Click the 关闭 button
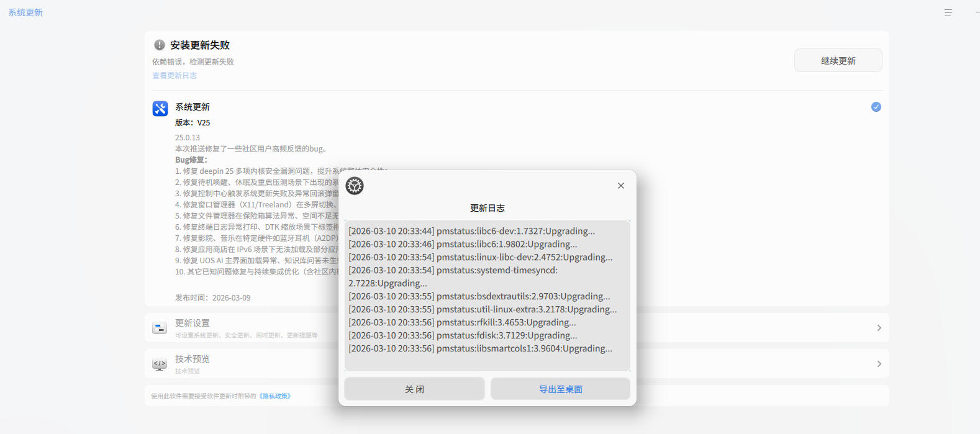This screenshot has height=434, width=980. pyautogui.click(x=414, y=389)
